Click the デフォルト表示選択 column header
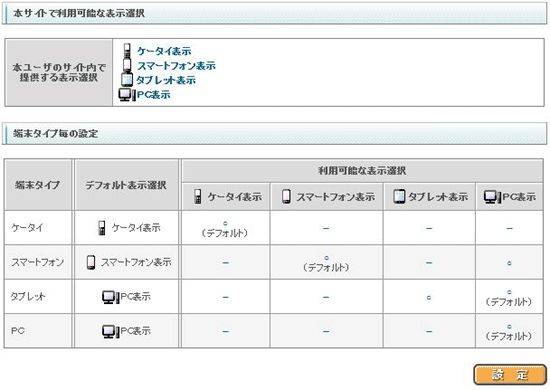The height and width of the screenshot is (390, 550). pos(126,185)
